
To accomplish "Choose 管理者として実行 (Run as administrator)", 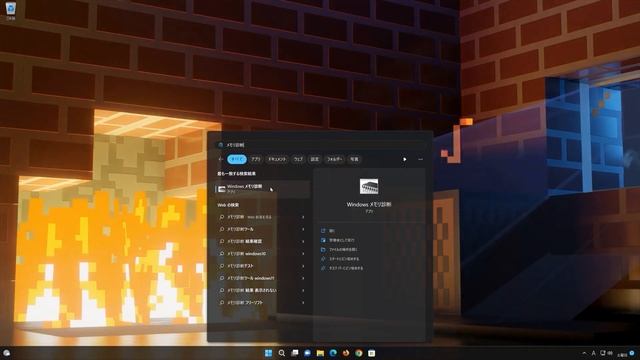I will pyautogui.click(x=338, y=240).
